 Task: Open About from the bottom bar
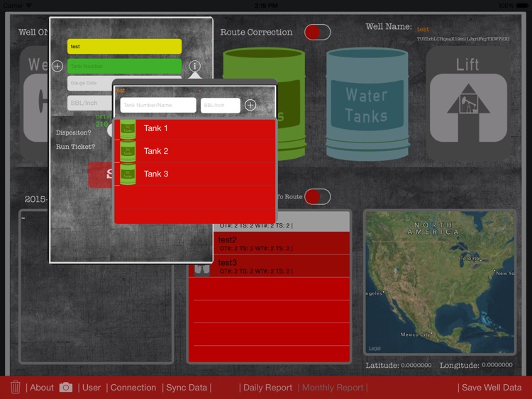[x=41, y=388]
